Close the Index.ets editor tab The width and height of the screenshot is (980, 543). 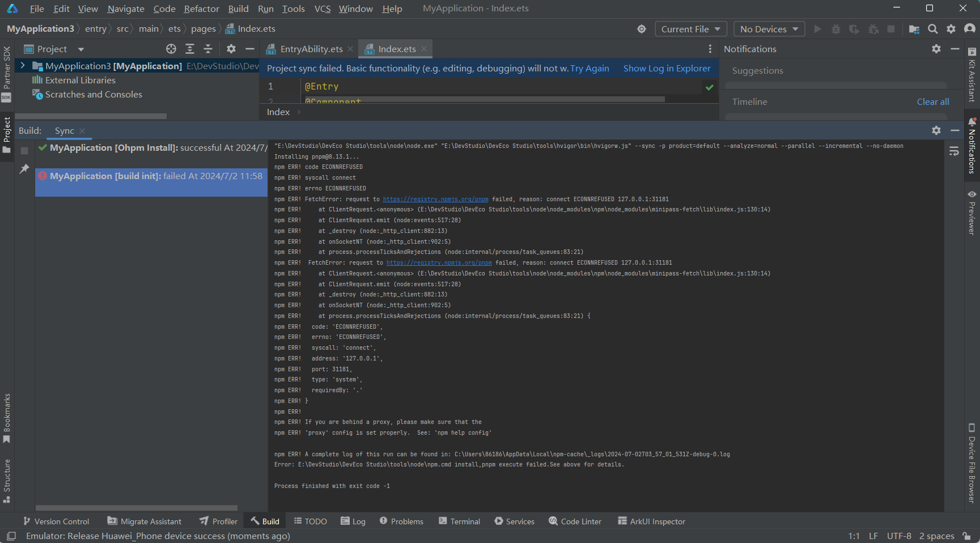(423, 49)
